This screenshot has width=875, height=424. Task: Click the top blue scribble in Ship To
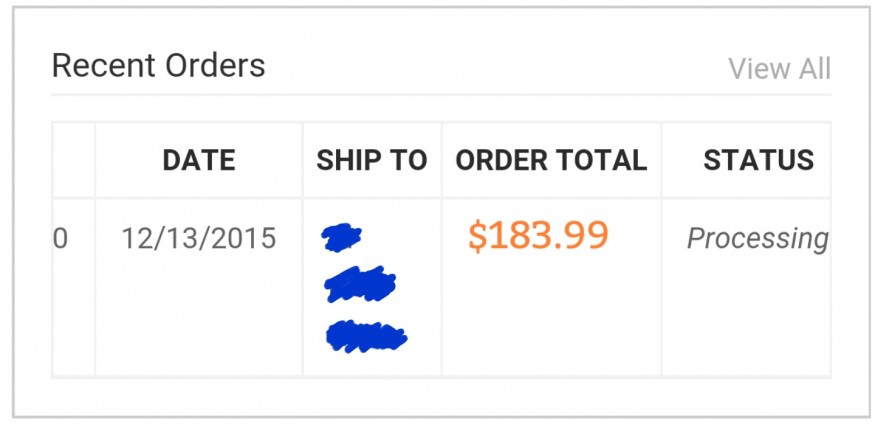(x=342, y=237)
